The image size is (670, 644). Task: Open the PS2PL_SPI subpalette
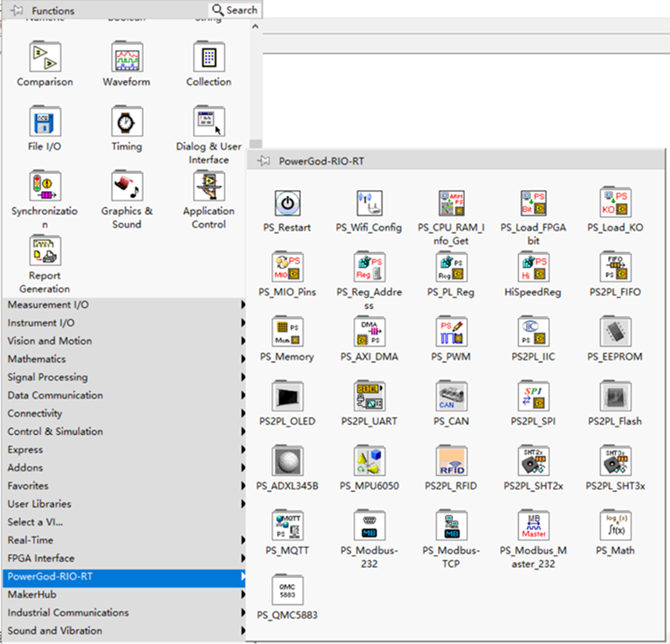[533, 396]
